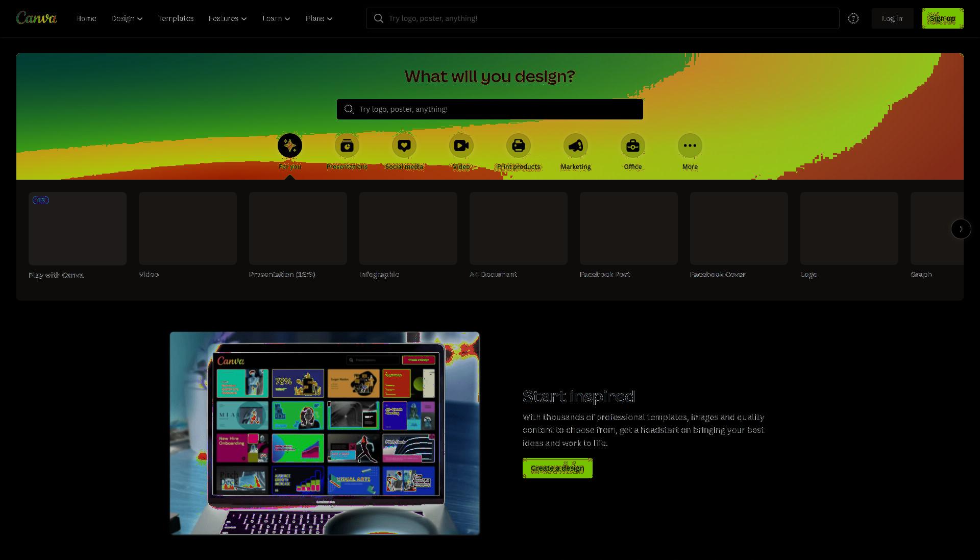Open the Video design card
980x560 pixels.
click(x=188, y=228)
